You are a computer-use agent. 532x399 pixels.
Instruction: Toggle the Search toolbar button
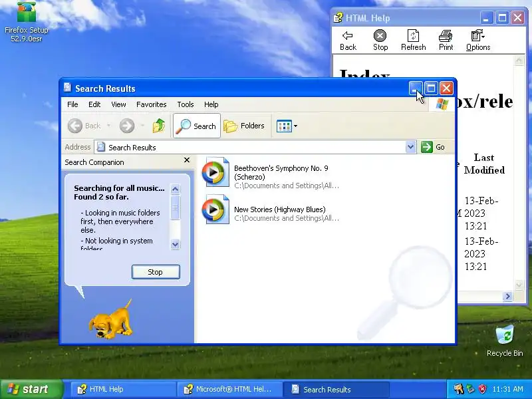(197, 126)
